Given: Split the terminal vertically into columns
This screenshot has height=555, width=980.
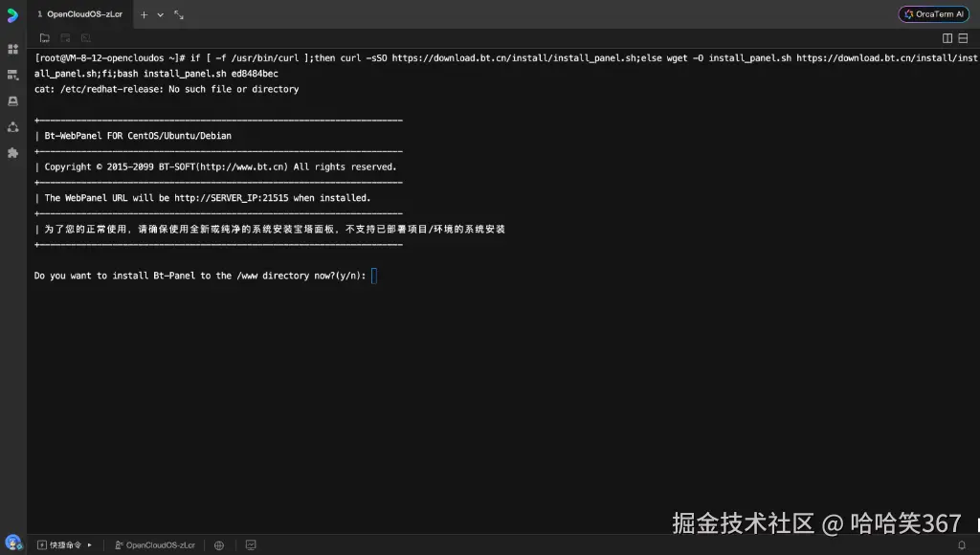Looking at the screenshot, I should 947,38.
